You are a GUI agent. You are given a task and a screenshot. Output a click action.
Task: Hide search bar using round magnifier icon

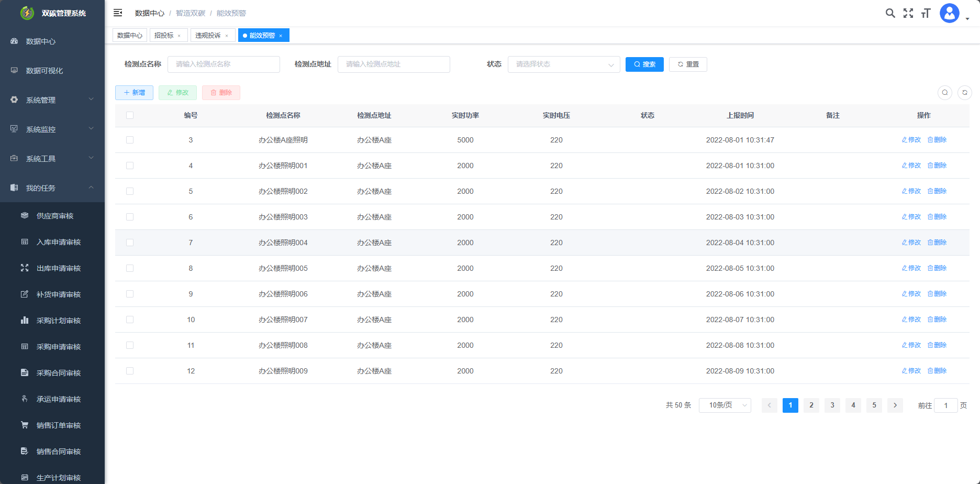(945, 93)
